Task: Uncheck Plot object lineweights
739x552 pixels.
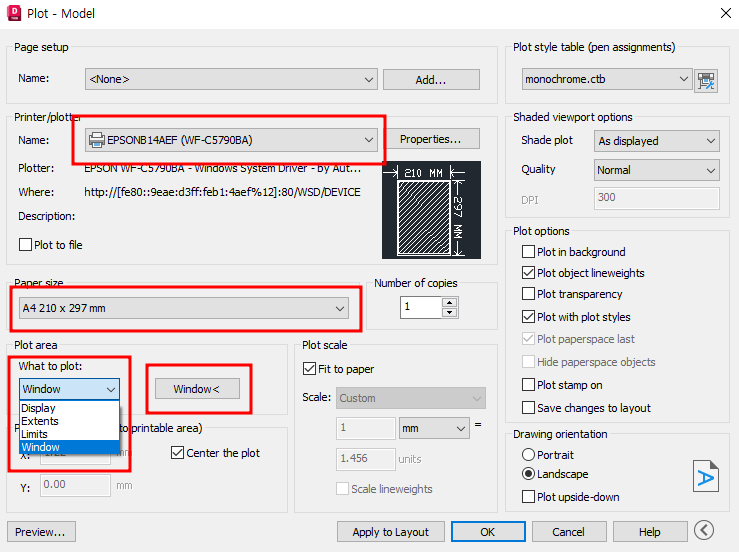Action: coord(528,273)
